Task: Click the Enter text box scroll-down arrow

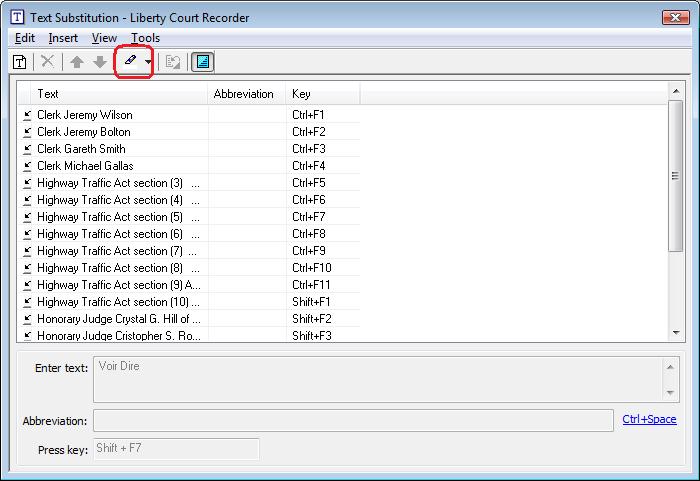Action: pos(670,393)
